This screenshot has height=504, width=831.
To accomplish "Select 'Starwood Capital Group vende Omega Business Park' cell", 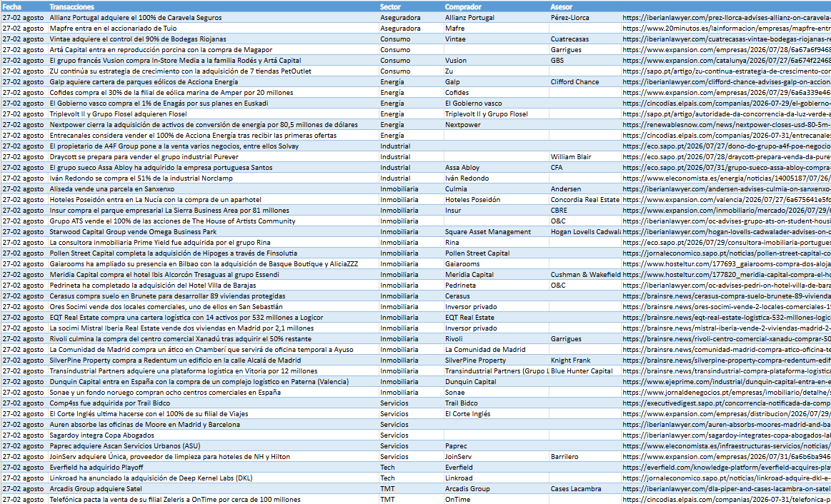I will click(x=213, y=232).
